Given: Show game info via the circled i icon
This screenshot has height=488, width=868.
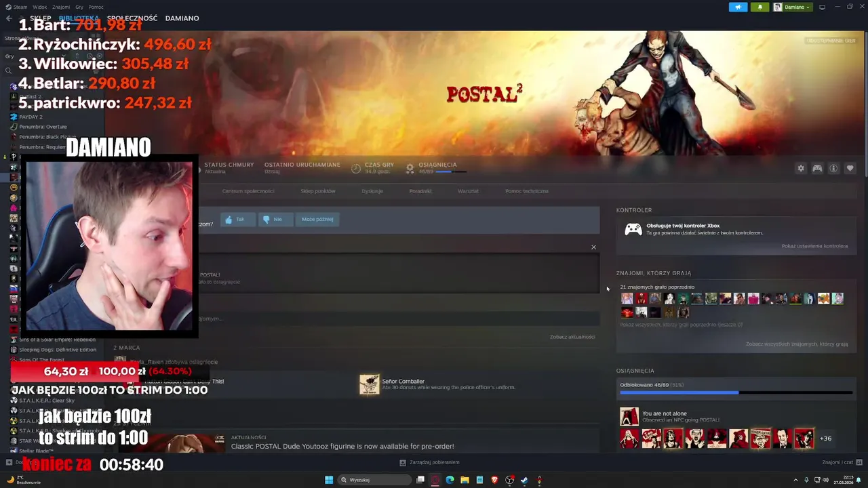Looking at the screenshot, I should (x=833, y=168).
